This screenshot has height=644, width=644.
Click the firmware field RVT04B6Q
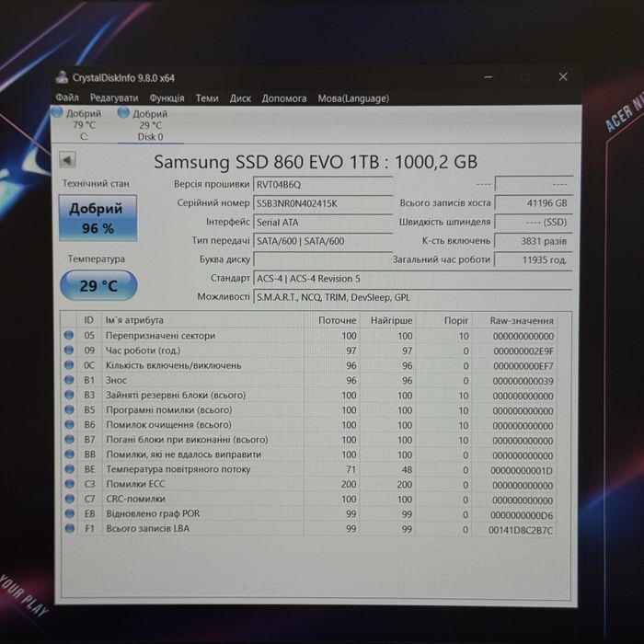(323, 184)
